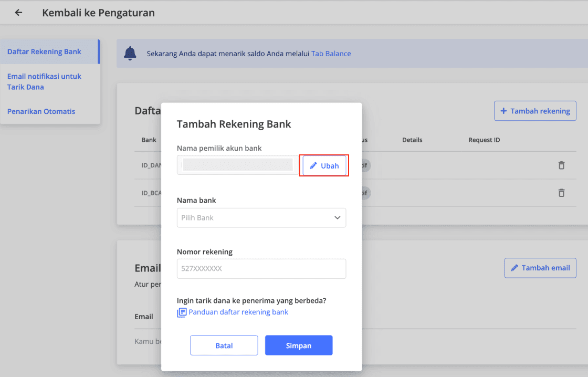
Task: Focus the Nomor rekening input field
Action: click(x=261, y=268)
